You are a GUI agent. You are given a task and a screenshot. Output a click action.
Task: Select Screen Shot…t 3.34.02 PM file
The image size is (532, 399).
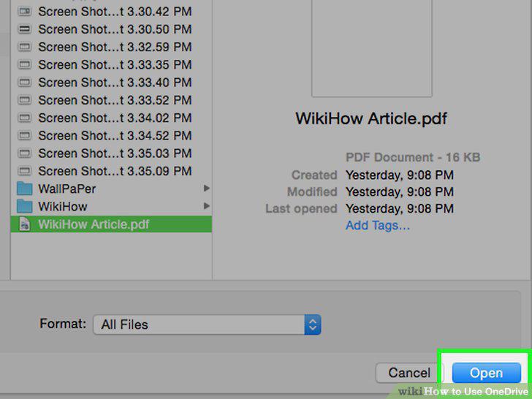click(x=111, y=118)
